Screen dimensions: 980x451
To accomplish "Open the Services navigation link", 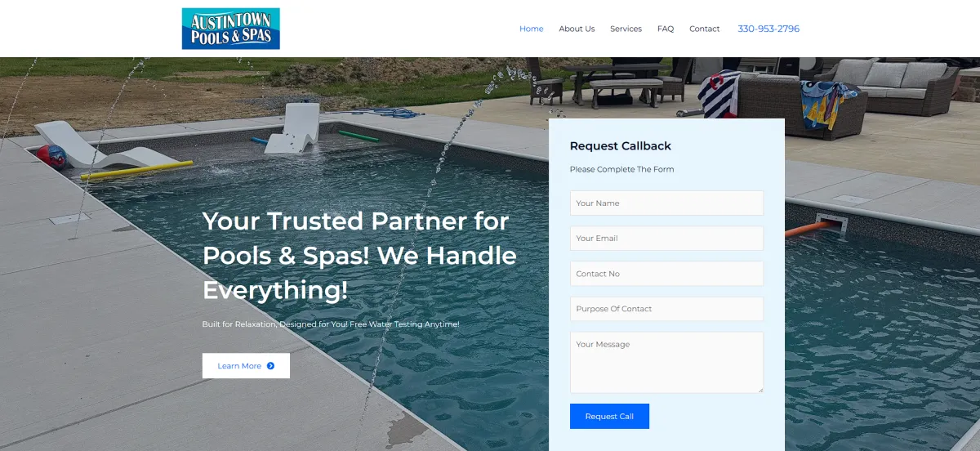I will [626, 29].
